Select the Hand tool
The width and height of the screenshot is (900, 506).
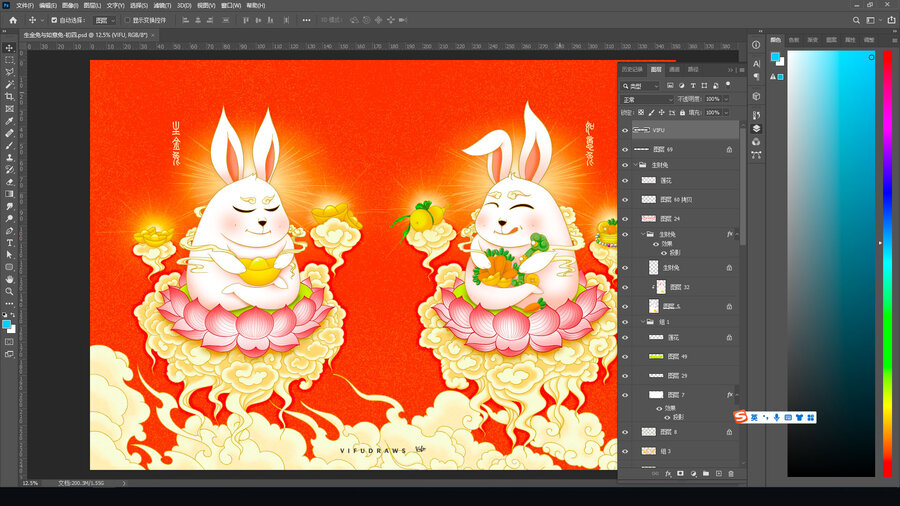[9, 279]
